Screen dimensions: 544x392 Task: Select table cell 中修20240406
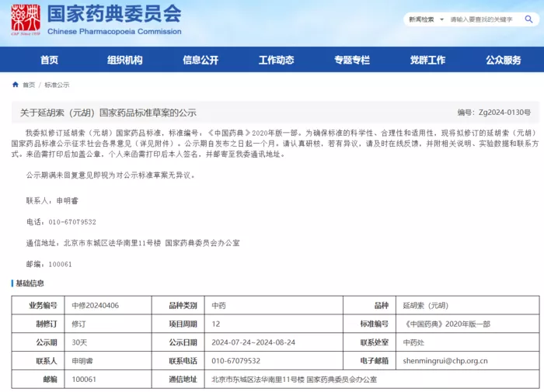[108, 305]
